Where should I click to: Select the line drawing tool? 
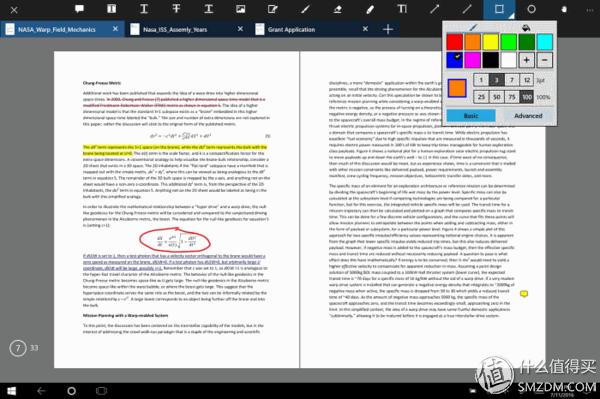pyautogui.click(x=466, y=9)
